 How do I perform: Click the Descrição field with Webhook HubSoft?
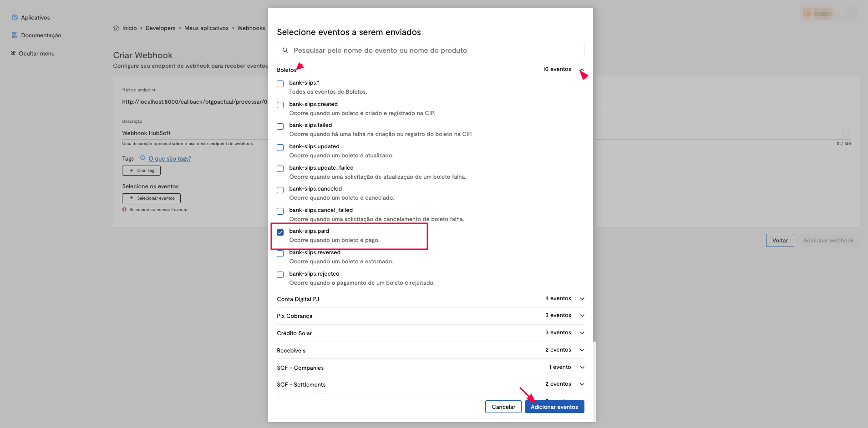pos(195,133)
